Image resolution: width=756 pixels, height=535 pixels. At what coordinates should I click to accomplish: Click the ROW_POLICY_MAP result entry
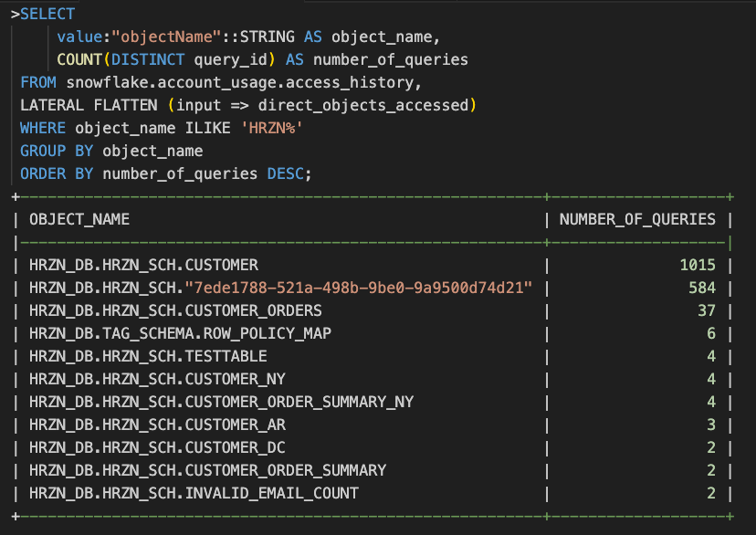point(180,333)
